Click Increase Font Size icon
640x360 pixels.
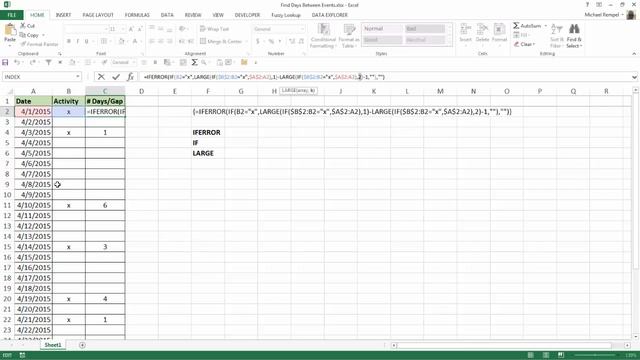click(131, 29)
